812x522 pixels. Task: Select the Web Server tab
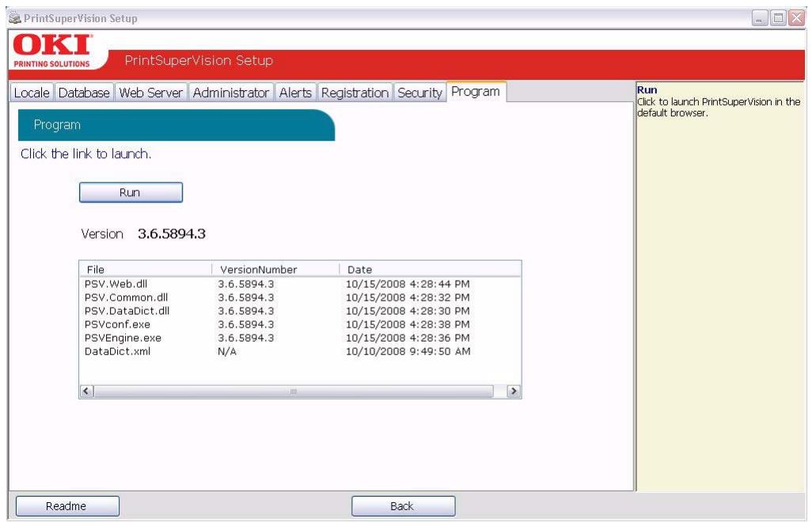tap(150, 93)
